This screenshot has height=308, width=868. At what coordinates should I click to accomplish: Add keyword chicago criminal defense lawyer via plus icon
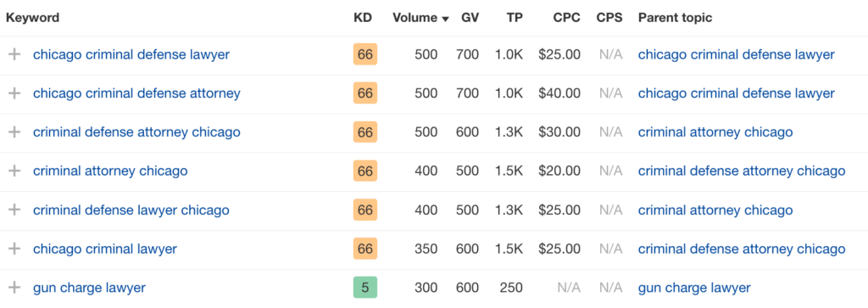(14, 54)
